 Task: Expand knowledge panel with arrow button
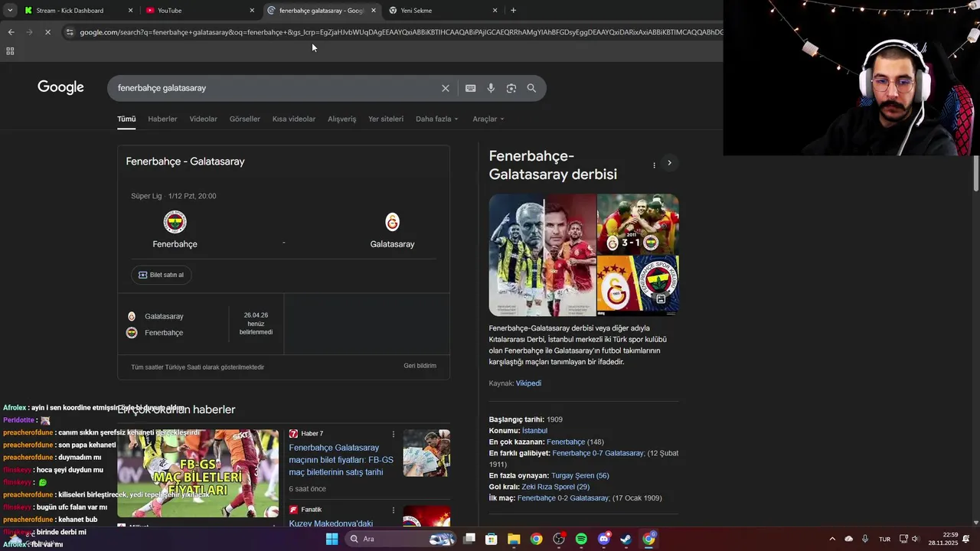click(669, 163)
